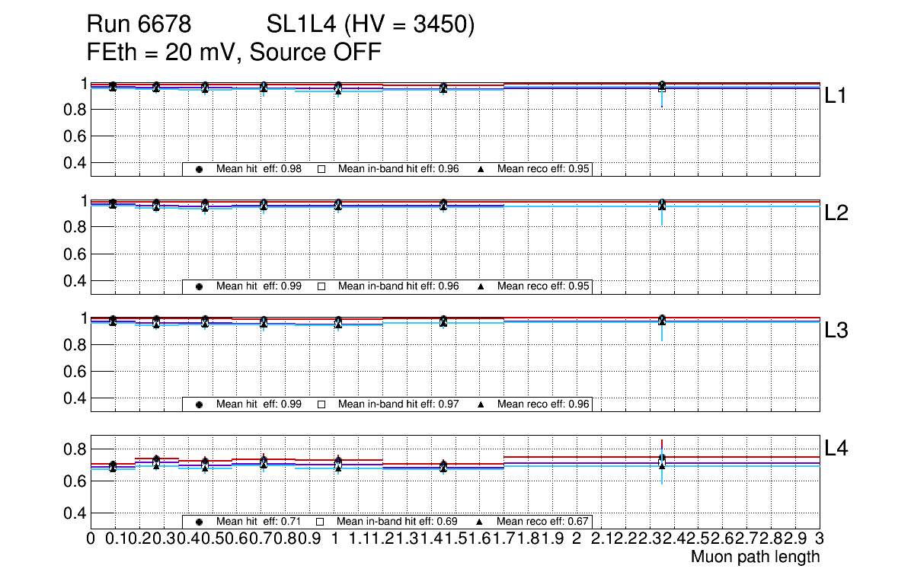911x588 pixels.
Task: Click the open square marker in L1 legend
Action: 321,169
